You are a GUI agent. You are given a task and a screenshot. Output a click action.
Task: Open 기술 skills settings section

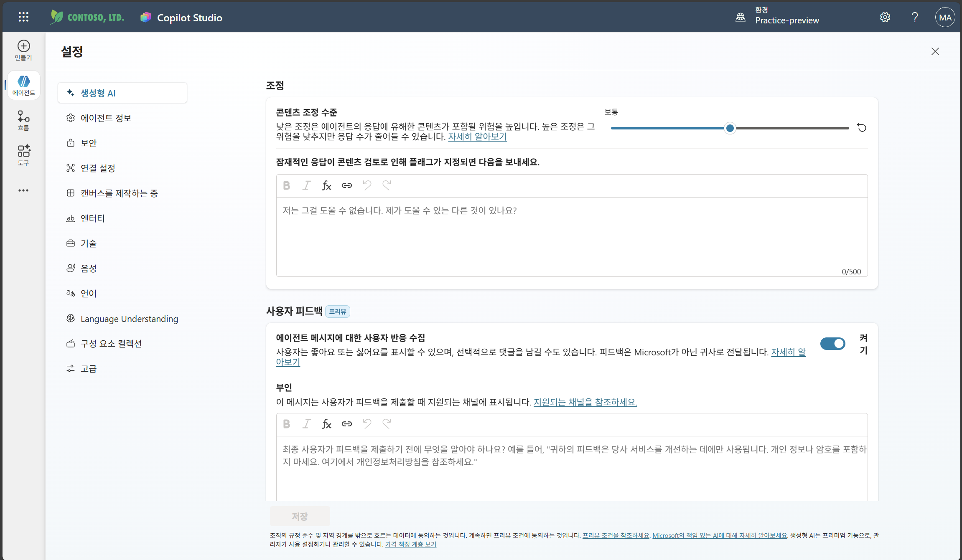click(x=122, y=243)
